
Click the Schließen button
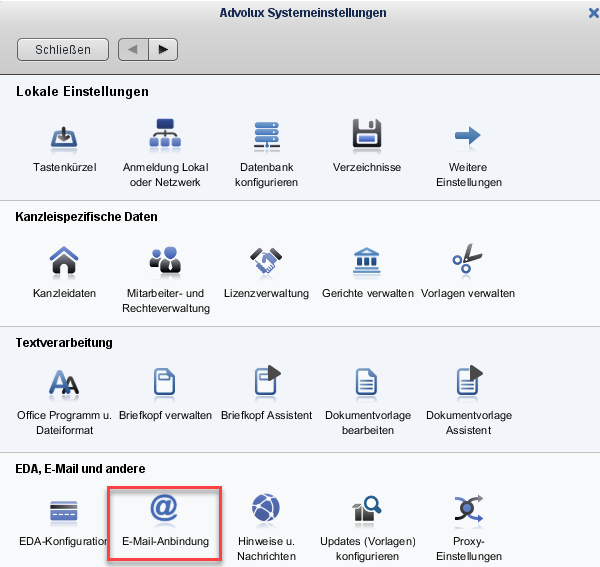point(63,49)
